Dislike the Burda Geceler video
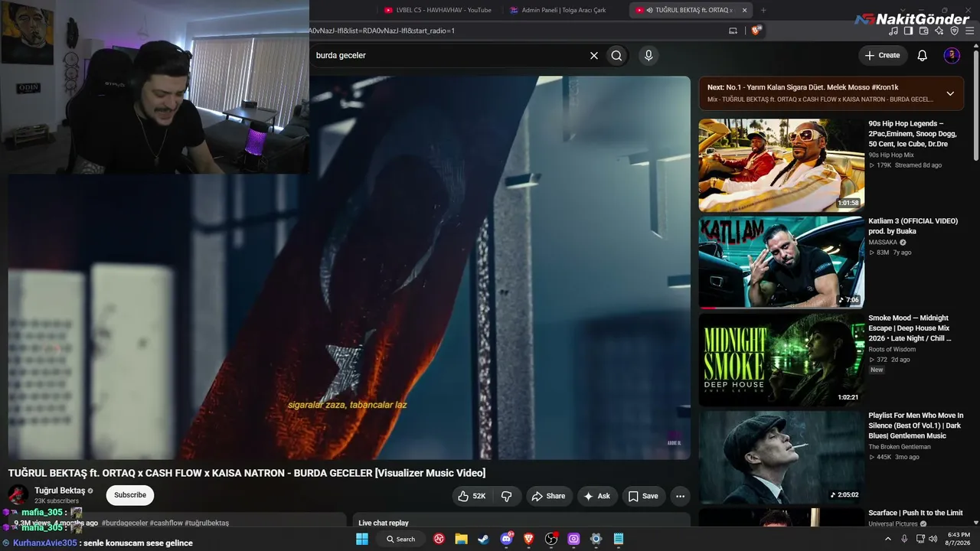This screenshot has width=980, height=551. 507,496
